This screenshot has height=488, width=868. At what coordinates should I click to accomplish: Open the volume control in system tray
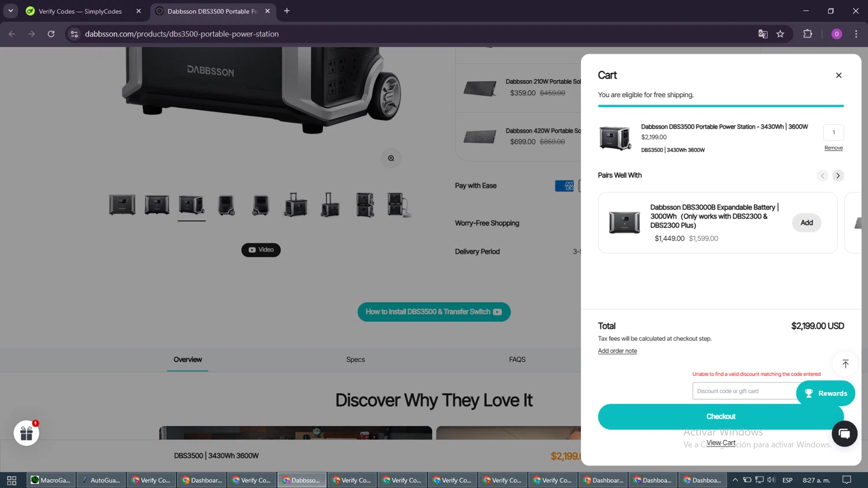tap(771, 480)
